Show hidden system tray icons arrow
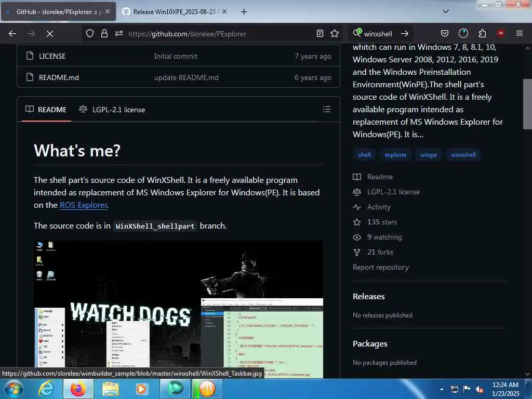532x399 pixels. [442, 389]
